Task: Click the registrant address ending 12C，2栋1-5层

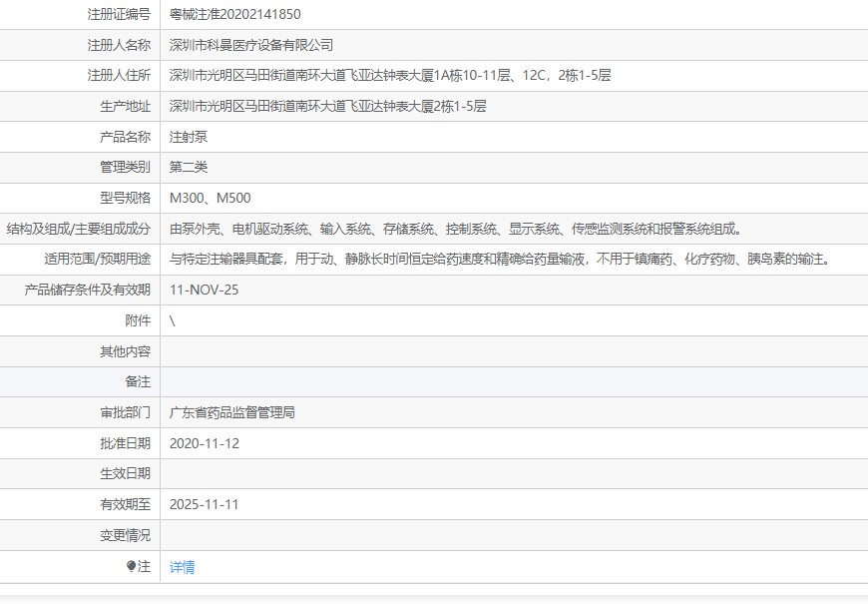Action: click(x=390, y=75)
